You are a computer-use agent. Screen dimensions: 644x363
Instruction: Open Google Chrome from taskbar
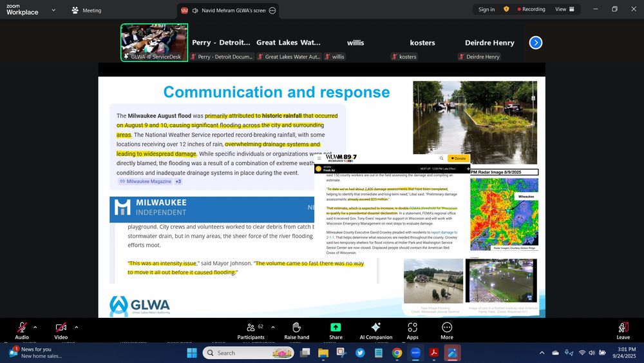click(x=397, y=353)
